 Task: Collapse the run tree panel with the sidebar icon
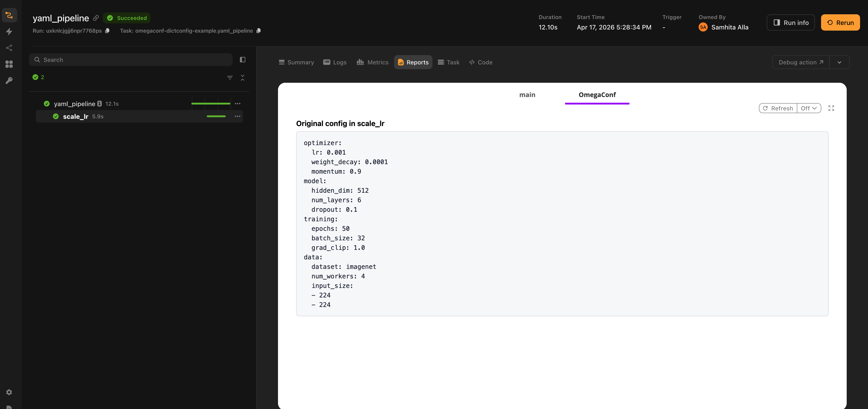click(x=243, y=59)
